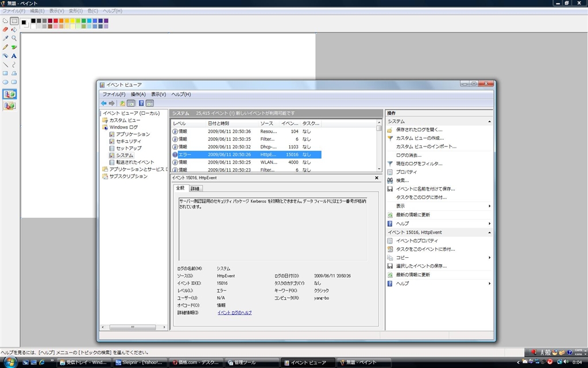The height and width of the screenshot is (368, 588).
Task: Click ログの消去 in the actions pane
Action: point(408,155)
